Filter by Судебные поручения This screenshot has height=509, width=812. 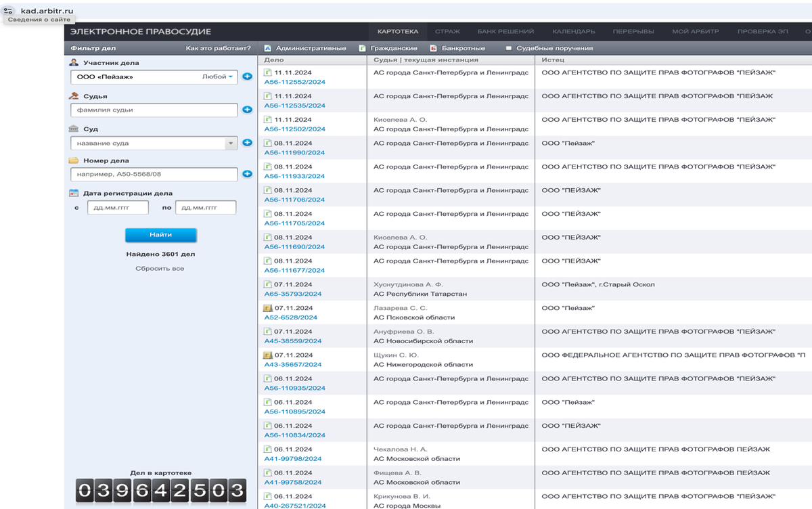click(549, 48)
